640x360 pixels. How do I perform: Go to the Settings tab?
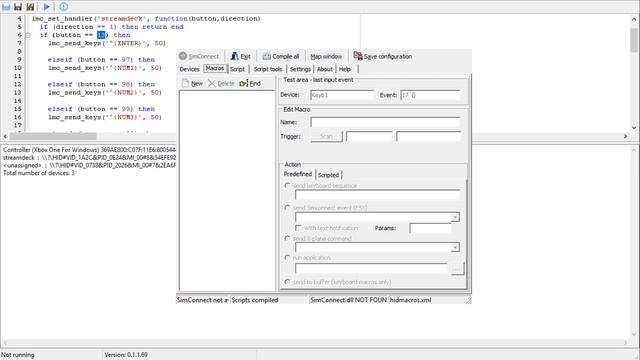(300, 69)
